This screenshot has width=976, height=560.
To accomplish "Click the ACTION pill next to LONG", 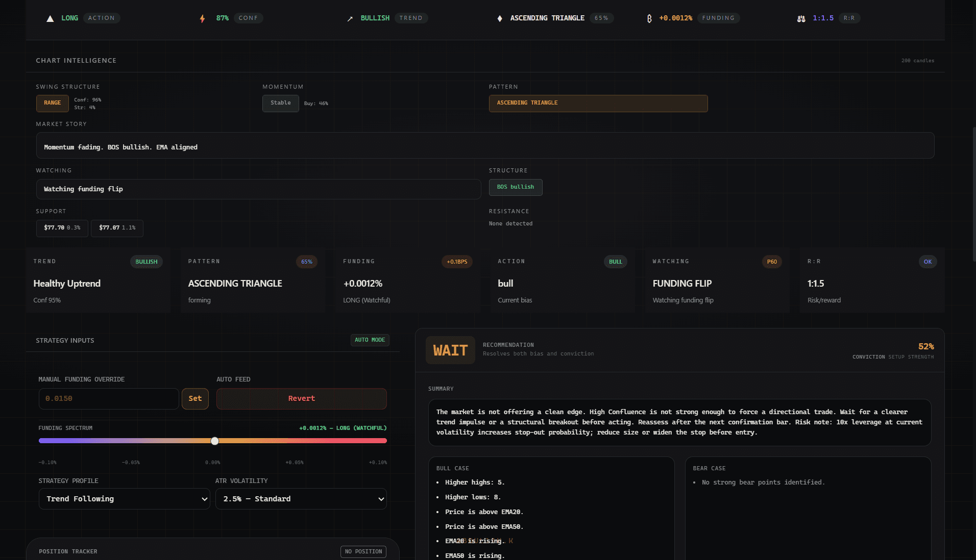I will coord(102,18).
